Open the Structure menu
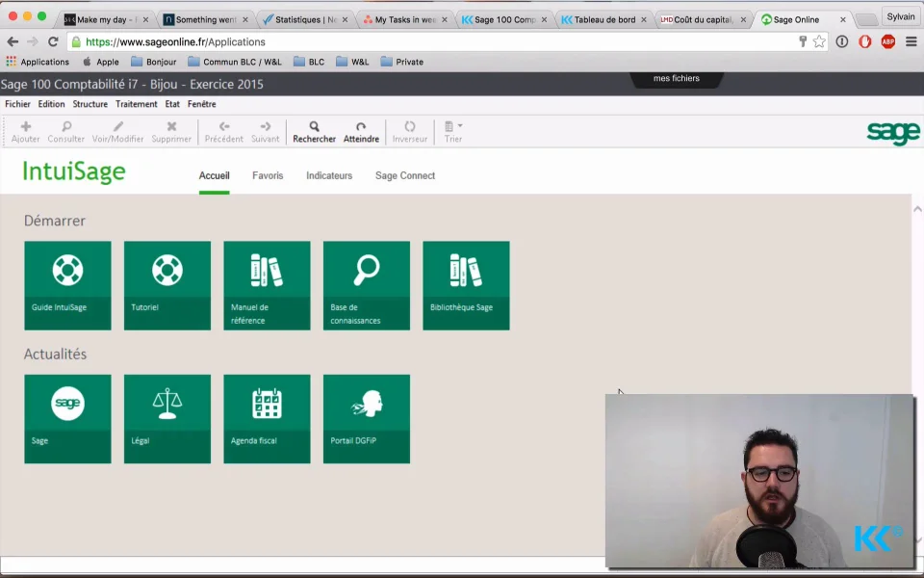 (90, 104)
